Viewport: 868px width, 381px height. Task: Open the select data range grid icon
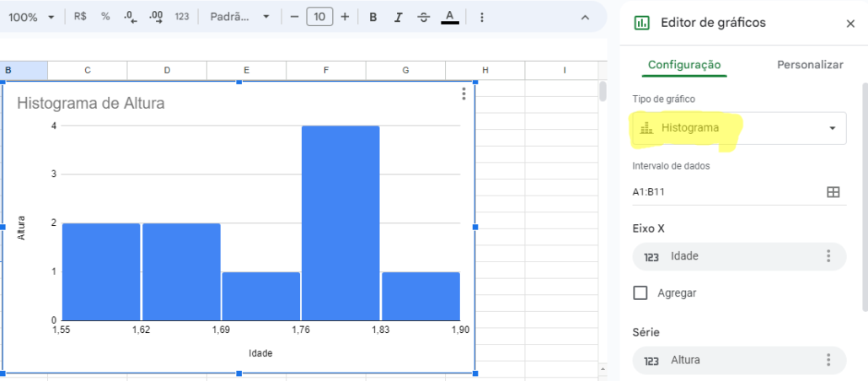tap(833, 192)
